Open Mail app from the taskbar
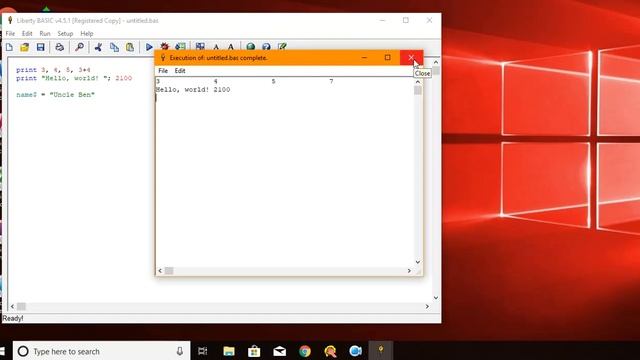Image resolution: width=640 pixels, height=360 pixels. pyautogui.click(x=280, y=351)
